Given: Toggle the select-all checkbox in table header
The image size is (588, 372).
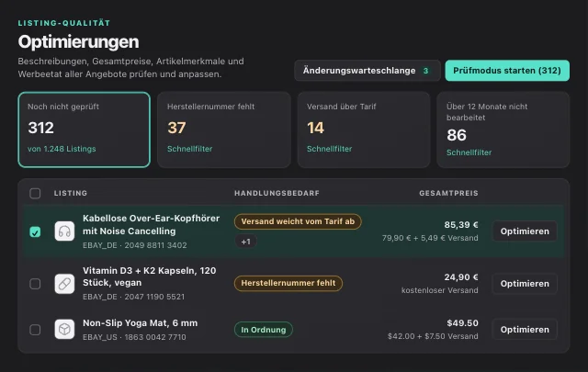Looking at the screenshot, I should point(35,193).
